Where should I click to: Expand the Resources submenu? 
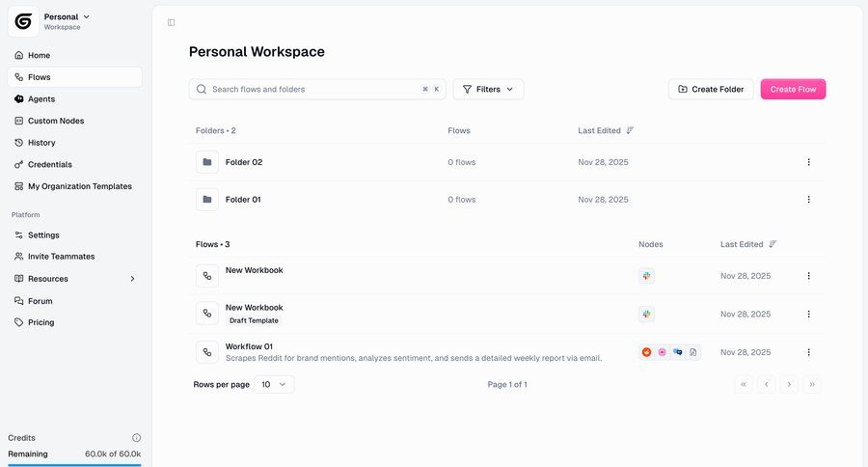click(x=74, y=279)
